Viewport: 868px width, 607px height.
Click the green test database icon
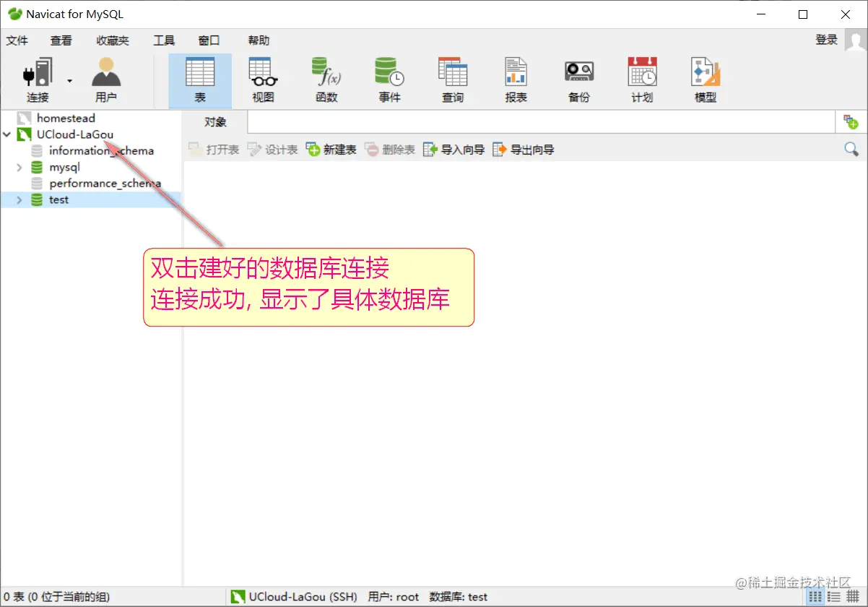click(x=37, y=199)
